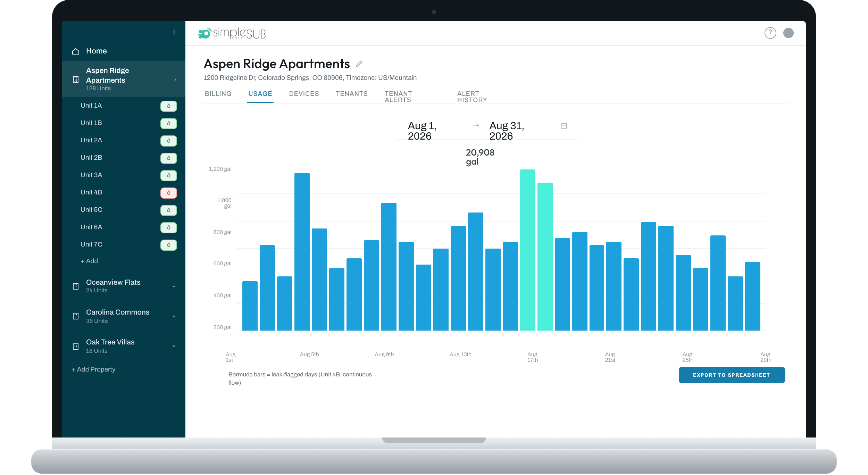Click the water drop badge for Unit 2B
This screenshot has width=868, height=475.
(169, 158)
